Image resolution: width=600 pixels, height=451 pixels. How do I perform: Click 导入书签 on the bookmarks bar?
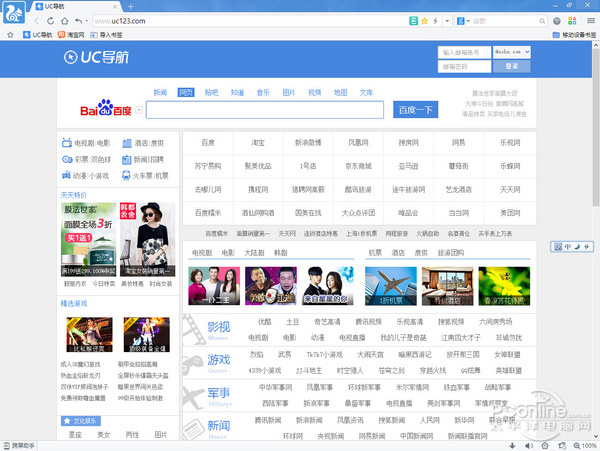(106, 35)
